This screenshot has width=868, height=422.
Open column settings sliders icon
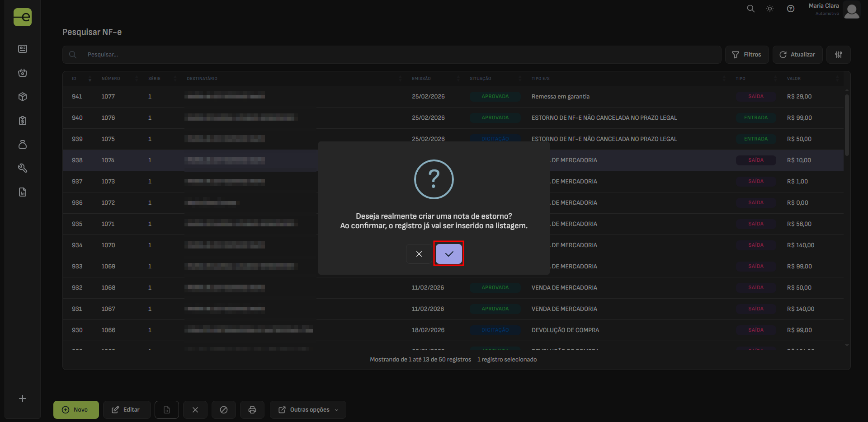click(x=838, y=55)
